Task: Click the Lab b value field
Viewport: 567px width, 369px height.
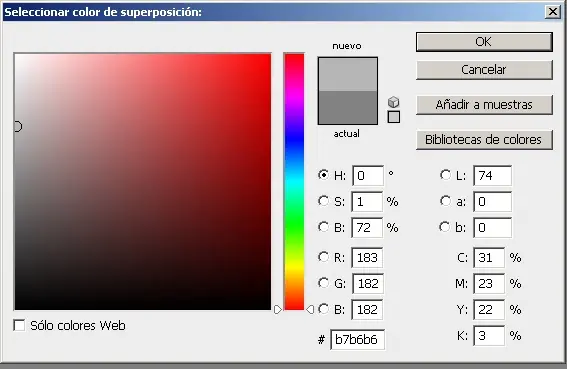Action: (x=492, y=228)
